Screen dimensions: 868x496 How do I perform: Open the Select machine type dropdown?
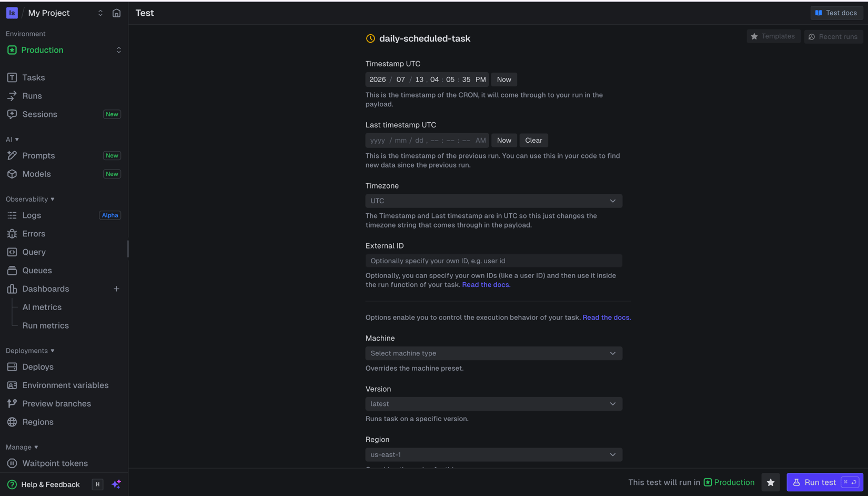click(x=493, y=353)
